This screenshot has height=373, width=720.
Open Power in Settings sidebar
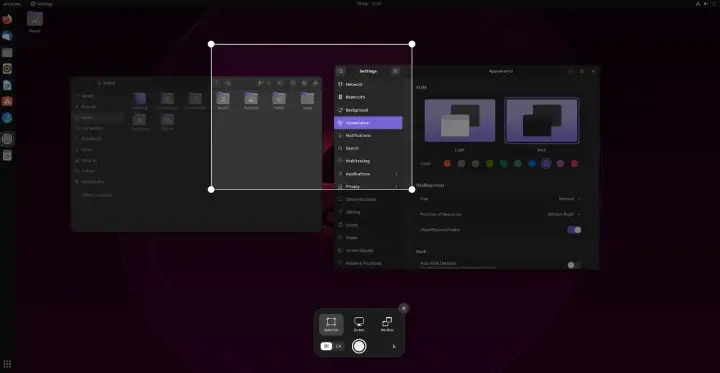point(368,238)
